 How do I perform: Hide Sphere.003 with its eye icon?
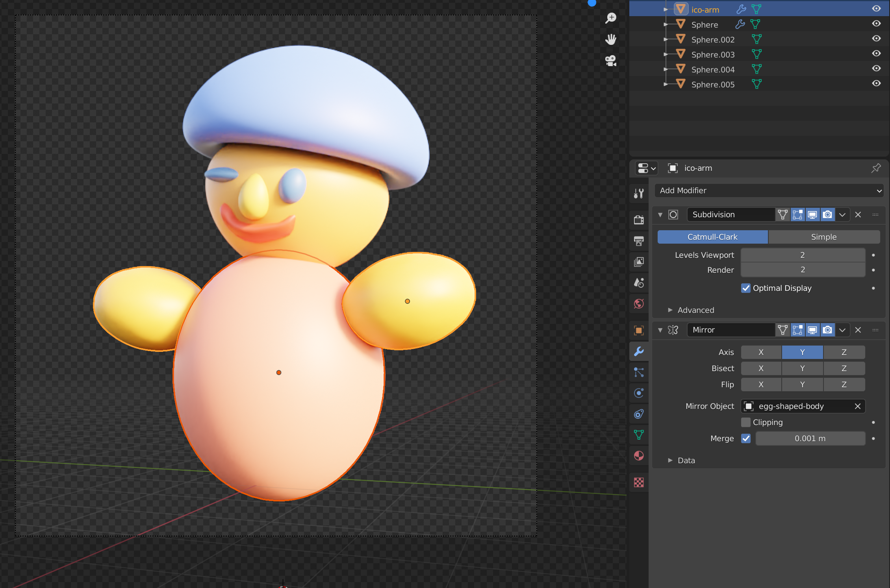coord(876,54)
